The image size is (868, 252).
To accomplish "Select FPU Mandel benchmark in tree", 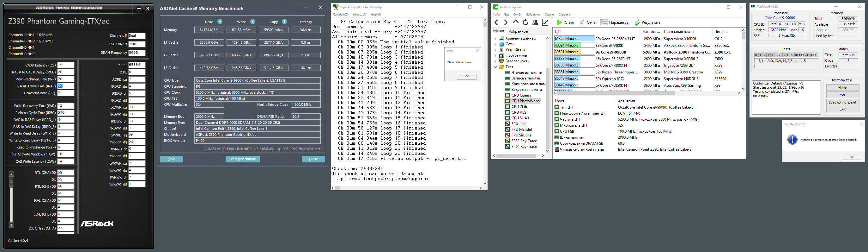I will click(x=521, y=129).
